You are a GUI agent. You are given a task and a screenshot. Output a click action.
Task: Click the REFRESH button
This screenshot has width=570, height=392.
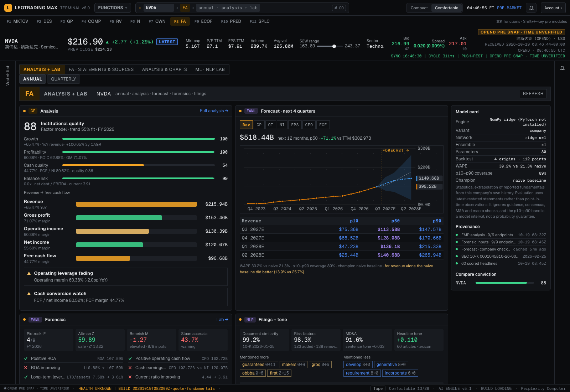[533, 94]
